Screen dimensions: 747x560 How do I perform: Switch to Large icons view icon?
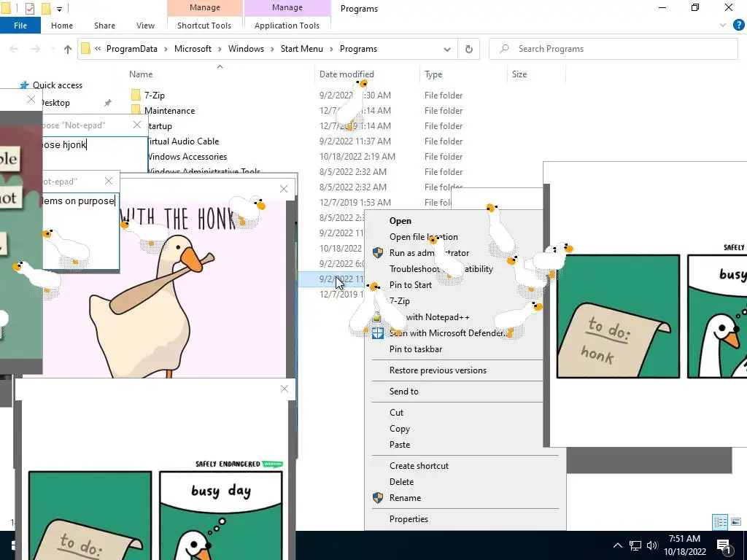pos(736,522)
